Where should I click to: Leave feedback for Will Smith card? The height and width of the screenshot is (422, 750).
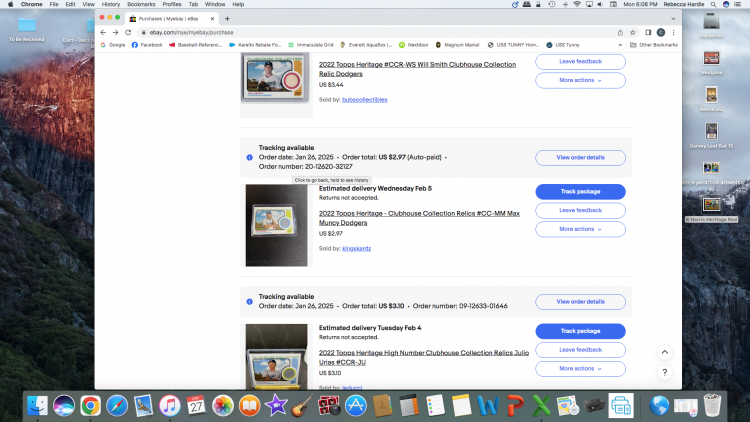point(580,62)
